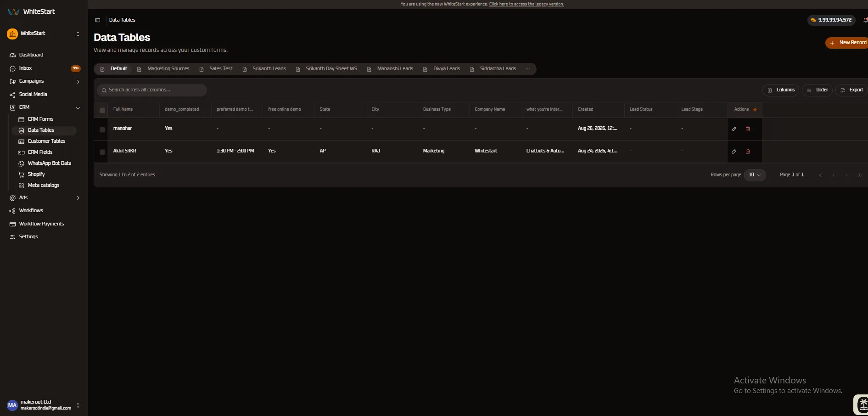The height and width of the screenshot is (416, 868).
Task: Open Meta catalogs page
Action: click(x=44, y=185)
